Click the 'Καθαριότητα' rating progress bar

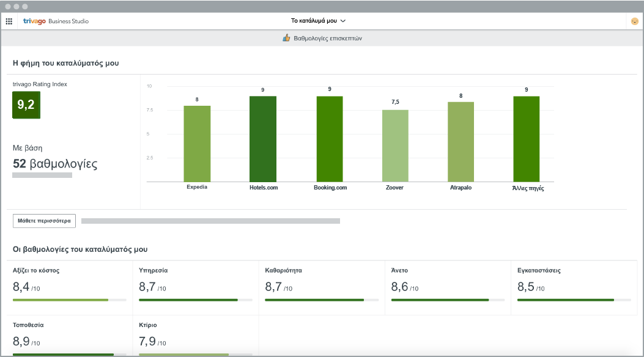322,300
